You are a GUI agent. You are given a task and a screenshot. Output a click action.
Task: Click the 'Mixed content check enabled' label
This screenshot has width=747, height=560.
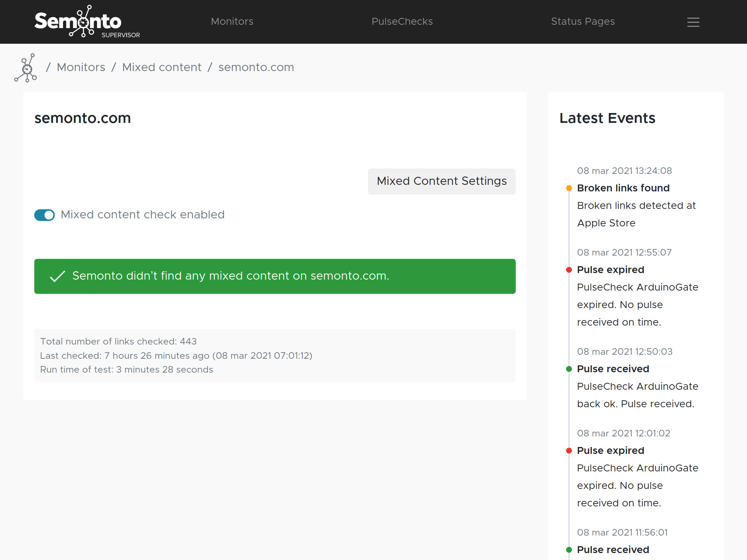143,215
